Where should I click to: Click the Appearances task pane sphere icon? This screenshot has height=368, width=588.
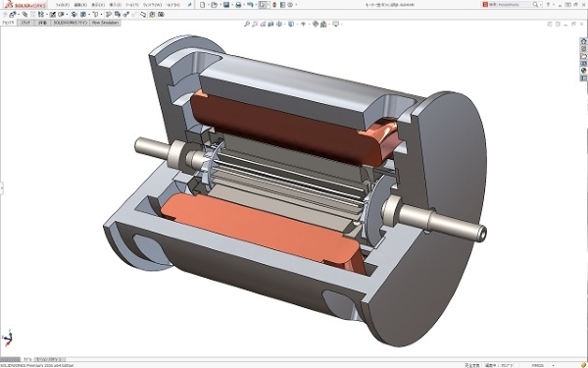583,71
